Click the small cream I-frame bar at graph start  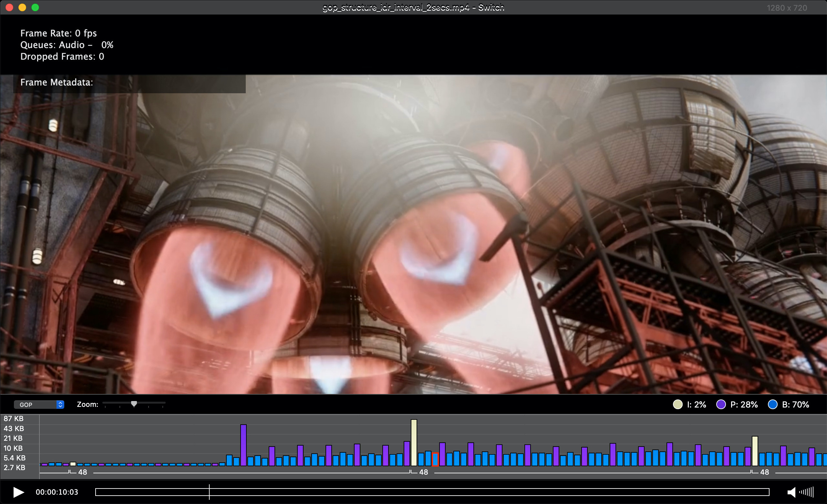(x=73, y=464)
